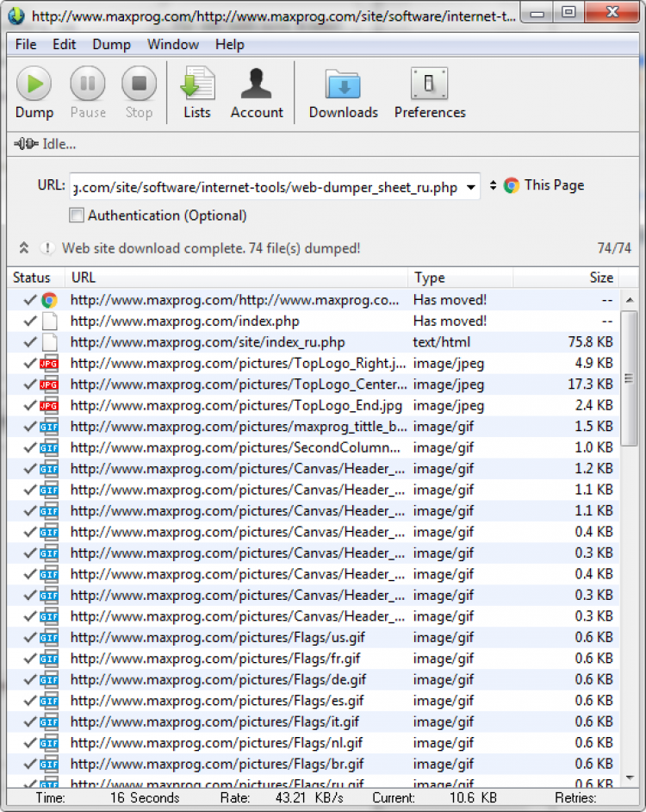Click the first Has moved! type cell
This screenshot has height=812, width=646.
[x=450, y=300]
